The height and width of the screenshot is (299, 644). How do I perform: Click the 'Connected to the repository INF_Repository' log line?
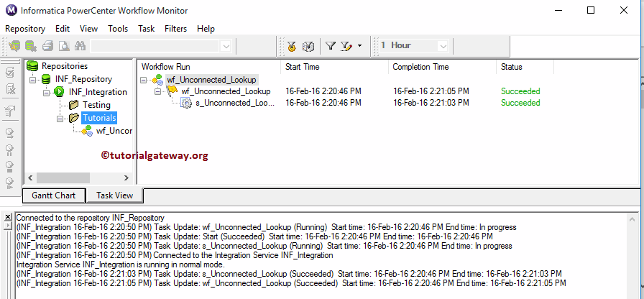[90, 218]
